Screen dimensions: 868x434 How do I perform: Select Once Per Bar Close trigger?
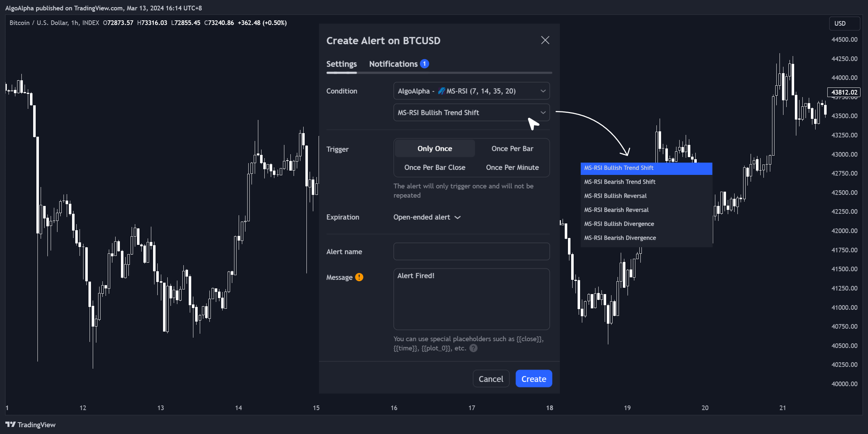pos(435,167)
